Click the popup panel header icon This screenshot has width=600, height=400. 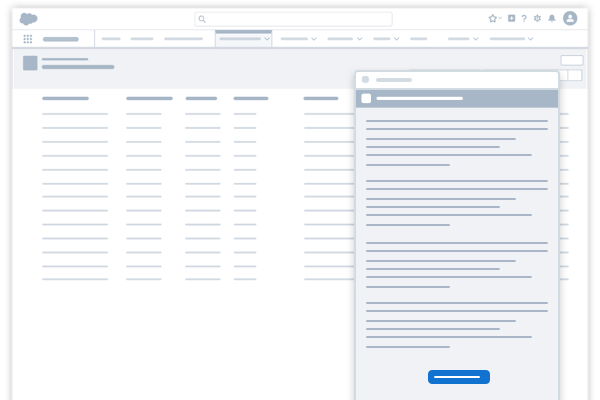(366, 98)
